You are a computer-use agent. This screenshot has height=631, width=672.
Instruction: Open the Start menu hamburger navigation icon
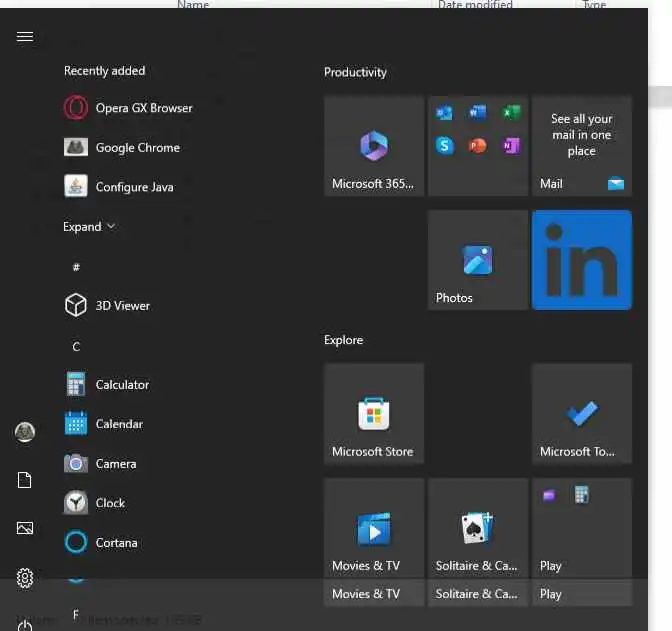(x=25, y=37)
